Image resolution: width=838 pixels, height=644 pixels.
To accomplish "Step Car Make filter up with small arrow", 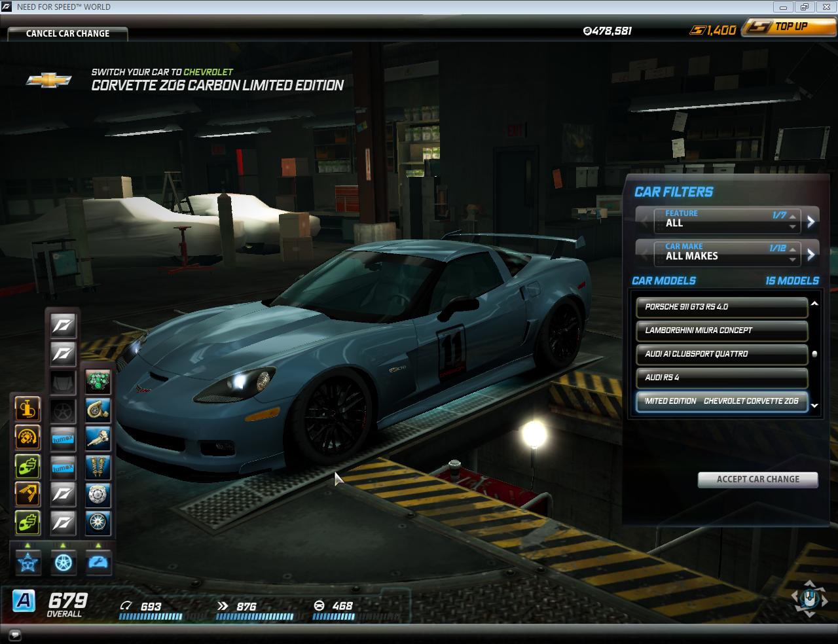I will tap(793, 249).
